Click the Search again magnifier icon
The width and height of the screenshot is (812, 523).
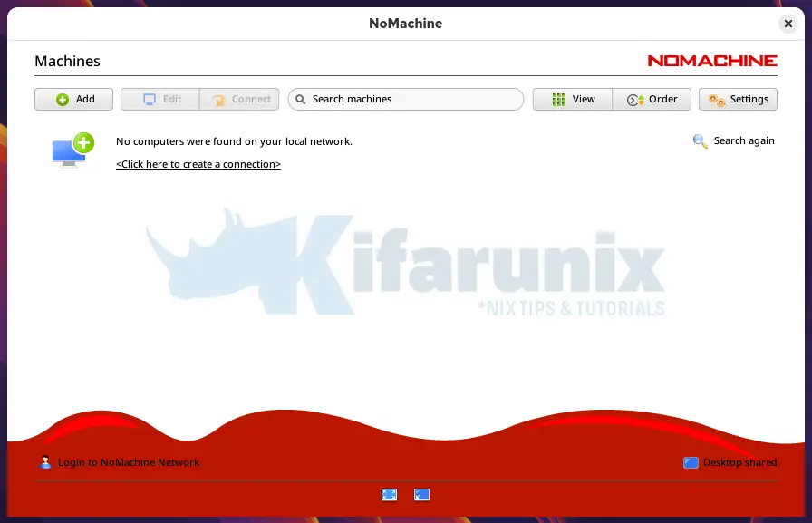(x=700, y=141)
